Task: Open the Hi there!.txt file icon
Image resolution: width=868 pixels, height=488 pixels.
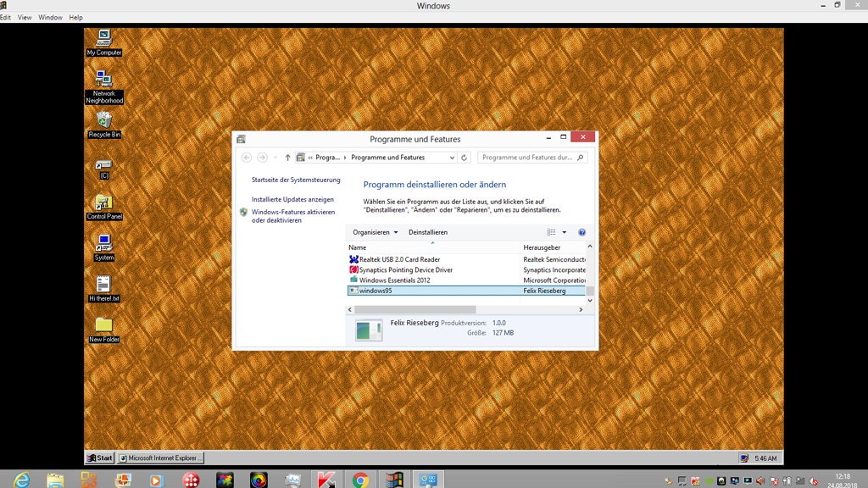Action: coord(104,289)
